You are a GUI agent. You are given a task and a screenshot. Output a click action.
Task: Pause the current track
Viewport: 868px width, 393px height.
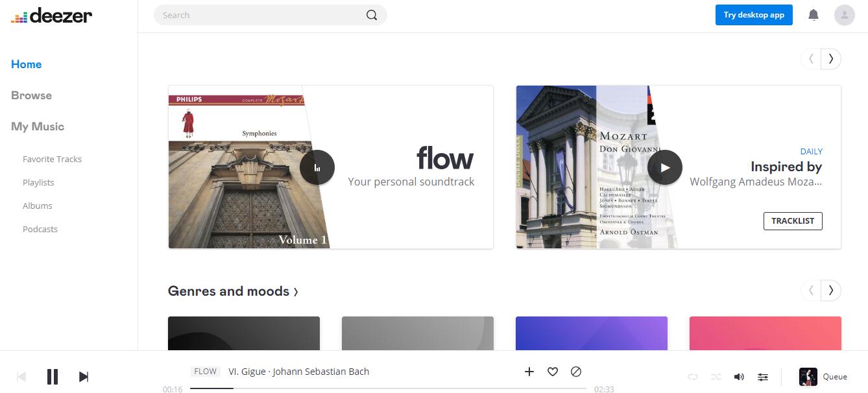[x=53, y=377]
